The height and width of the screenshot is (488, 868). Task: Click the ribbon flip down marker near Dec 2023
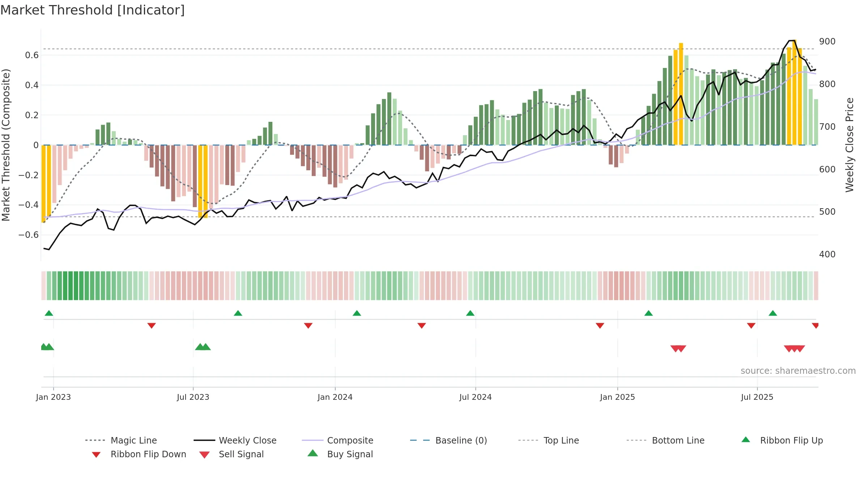[x=308, y=326]
